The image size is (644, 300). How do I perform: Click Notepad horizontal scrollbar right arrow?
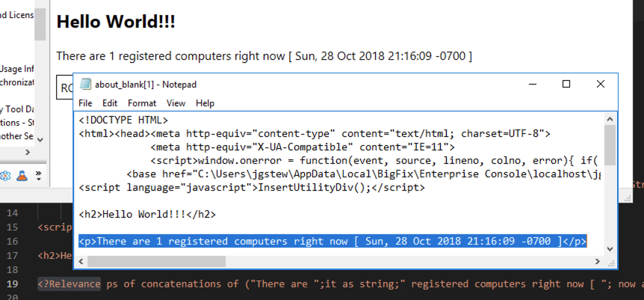pyautogui.click(x=598, y=261)
